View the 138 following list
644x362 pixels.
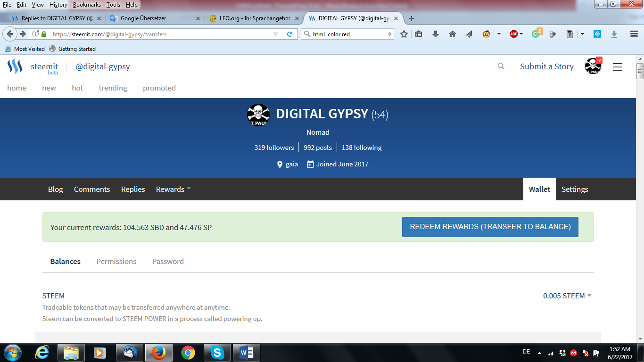coord(362,148)
